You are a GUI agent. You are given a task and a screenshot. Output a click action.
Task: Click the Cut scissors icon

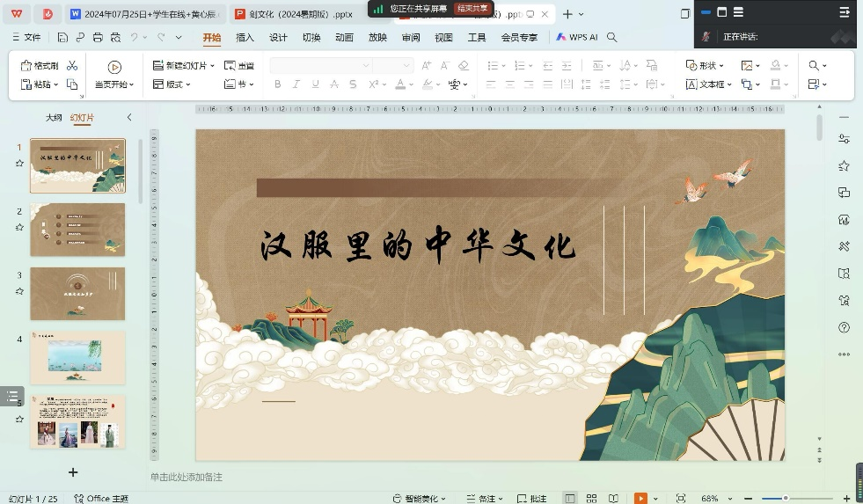point(72,66)
